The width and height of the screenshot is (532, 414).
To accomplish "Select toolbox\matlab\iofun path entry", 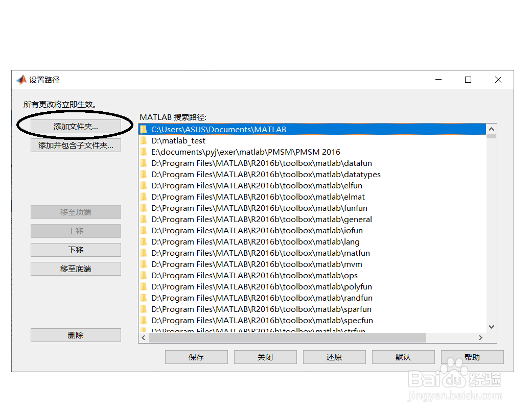I will point(312,230).
